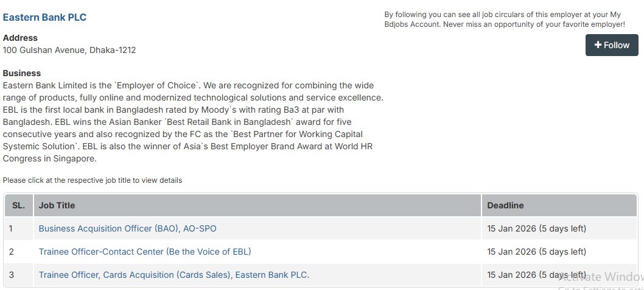Open Trainee Officer-Contact Center job listing
644x290 pixels.
pyautogui.click(x=145, y=252)
